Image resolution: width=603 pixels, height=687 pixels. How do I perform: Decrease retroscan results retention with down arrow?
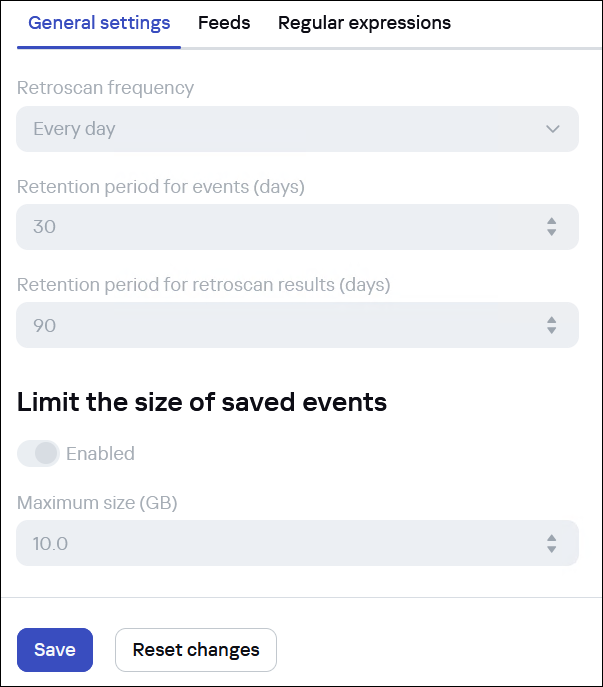click(551, 331)
